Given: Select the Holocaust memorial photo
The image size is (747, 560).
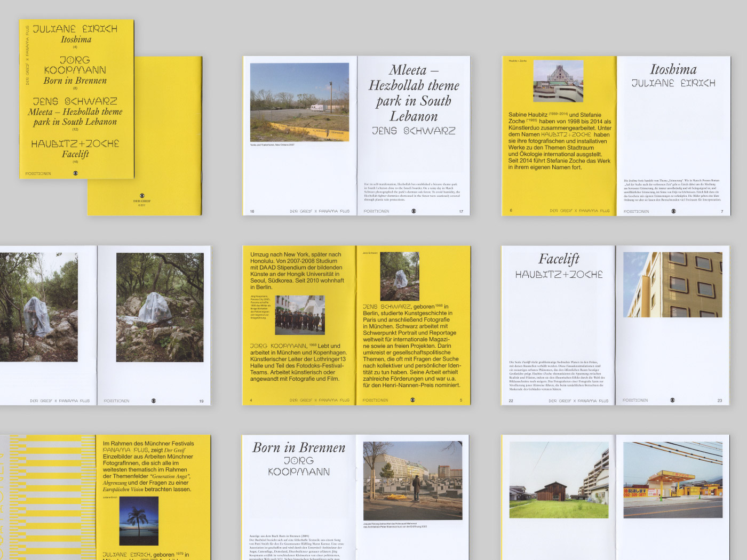Looking at the screenshot, I should (x=412, y=481).
